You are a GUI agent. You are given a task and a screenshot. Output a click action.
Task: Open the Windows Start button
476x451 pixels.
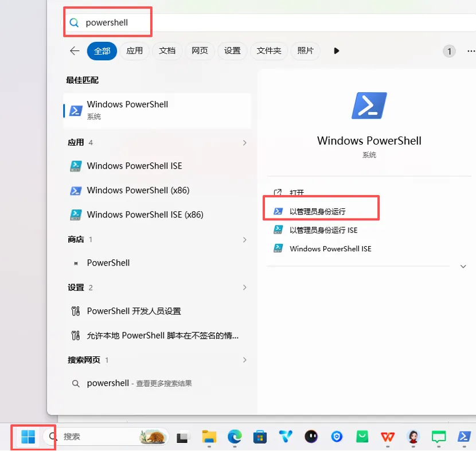coord(28,437)
